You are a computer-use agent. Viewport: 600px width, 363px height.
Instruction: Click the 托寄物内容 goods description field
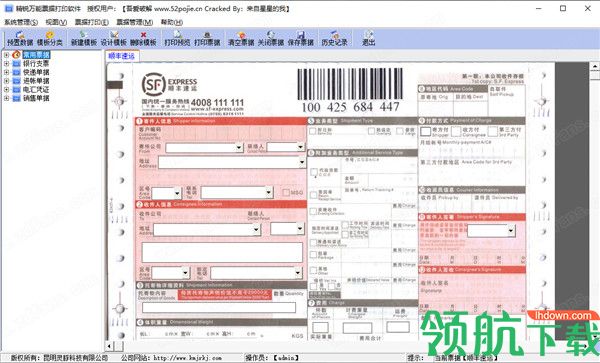pyautogui.click(x=219, y=308)
